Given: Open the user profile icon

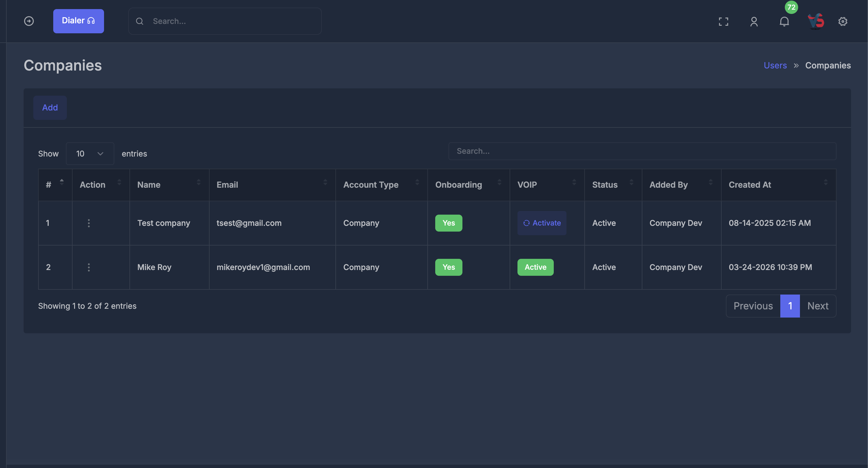Looking at the screenshot, I should [x=754, y=21].
